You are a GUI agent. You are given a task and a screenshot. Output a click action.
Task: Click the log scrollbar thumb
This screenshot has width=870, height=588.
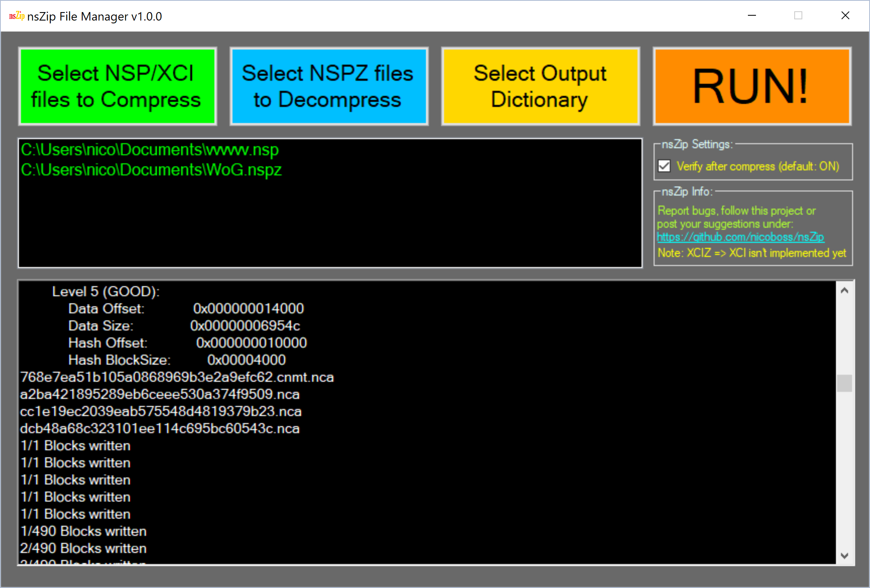(x=845, y=383)
